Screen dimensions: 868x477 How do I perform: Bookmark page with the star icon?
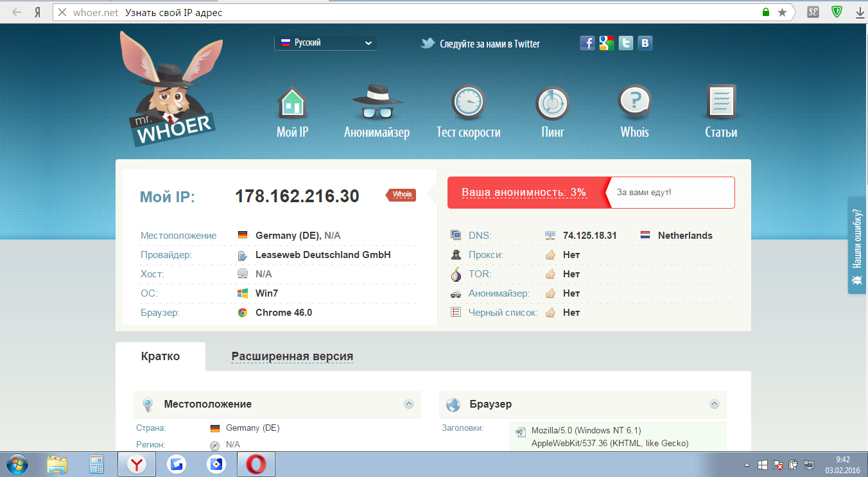(782, 12)
